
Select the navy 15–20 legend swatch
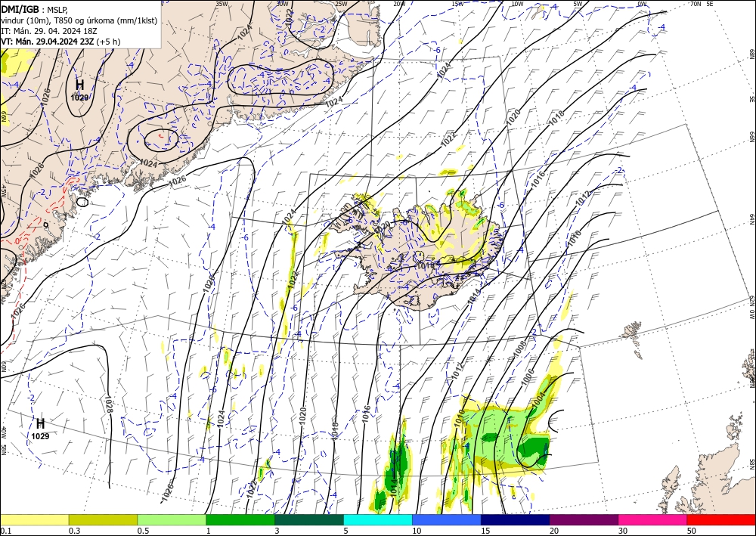click(x=516, y=519)
